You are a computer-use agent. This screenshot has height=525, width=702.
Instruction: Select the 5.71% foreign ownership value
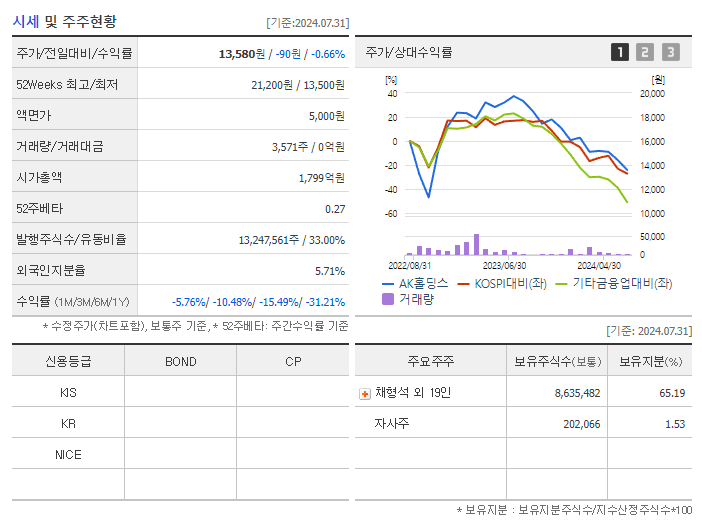point(330,271)
